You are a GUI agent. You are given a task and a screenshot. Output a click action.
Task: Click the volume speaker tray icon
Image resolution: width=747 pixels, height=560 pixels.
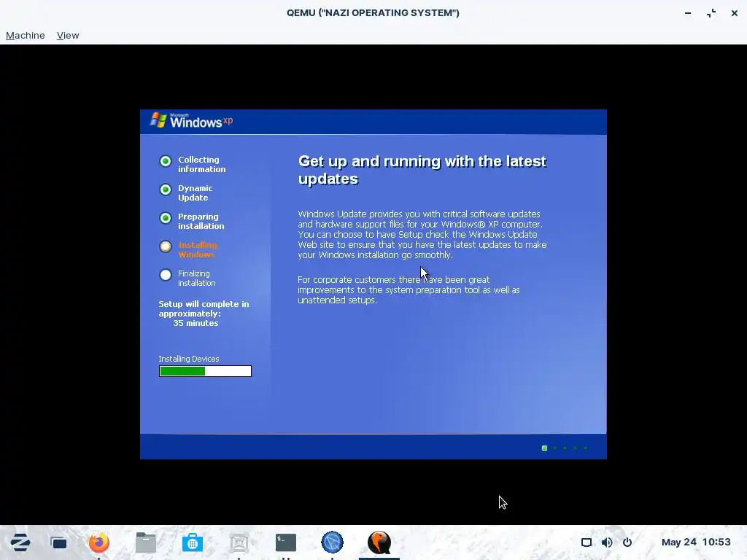coord(607,542)
